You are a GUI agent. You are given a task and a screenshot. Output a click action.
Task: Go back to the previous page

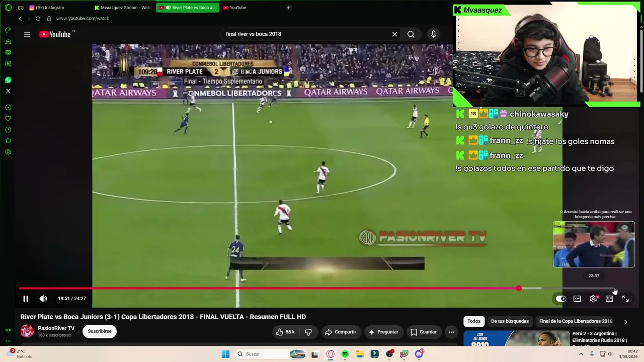click(x=20, y=19)
